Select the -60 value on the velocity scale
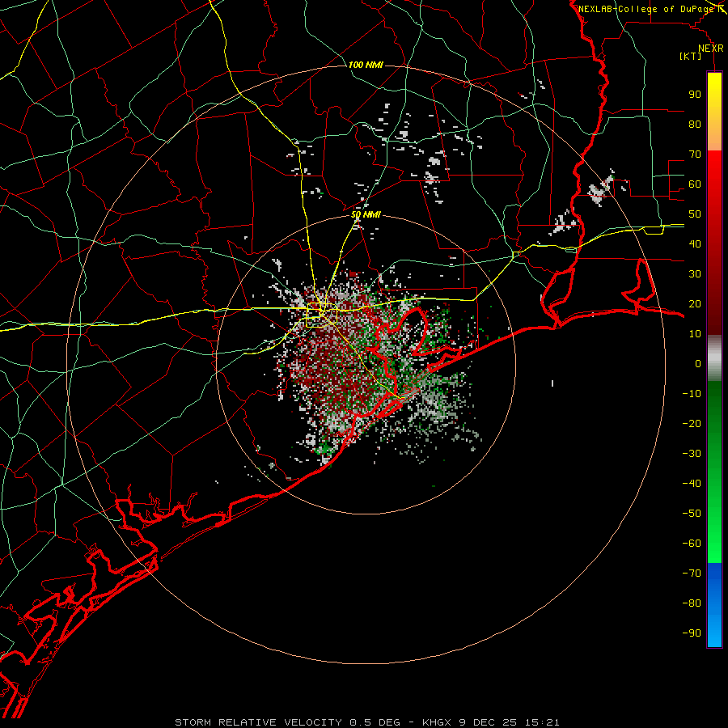Viewport: 728px width, 728px height. point(692,544)
